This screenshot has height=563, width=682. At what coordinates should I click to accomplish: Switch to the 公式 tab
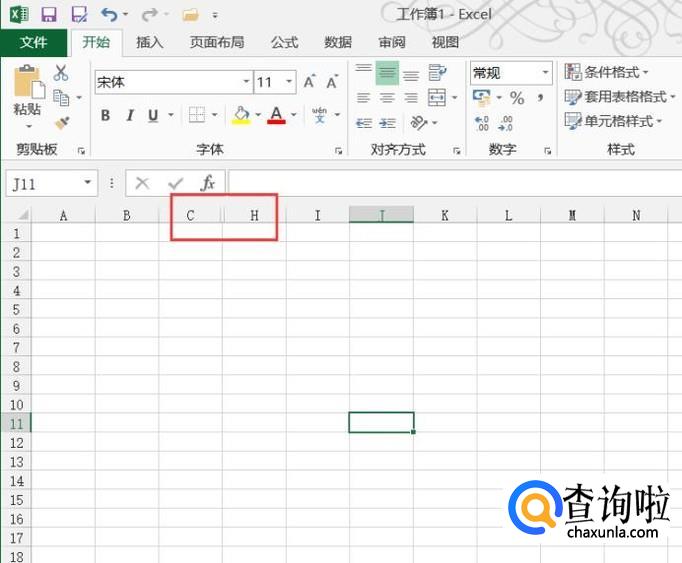click(284, 43)
